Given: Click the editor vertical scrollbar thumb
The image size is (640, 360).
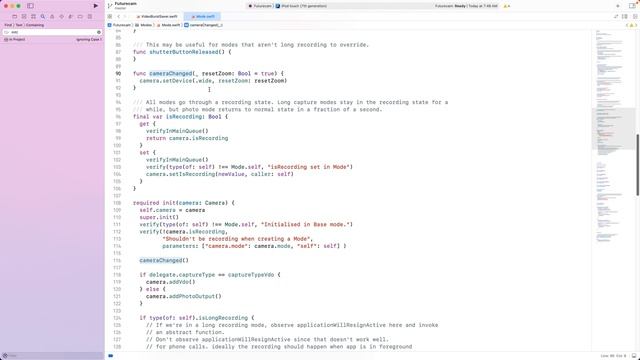Looking at the screenshot, I should [x=638, y=164].
